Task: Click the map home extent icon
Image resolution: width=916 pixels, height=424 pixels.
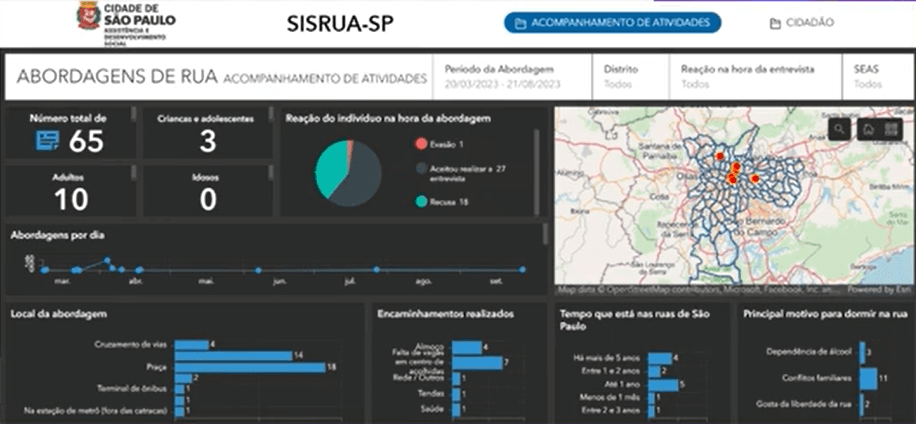Action: click(x=868, y=129)
